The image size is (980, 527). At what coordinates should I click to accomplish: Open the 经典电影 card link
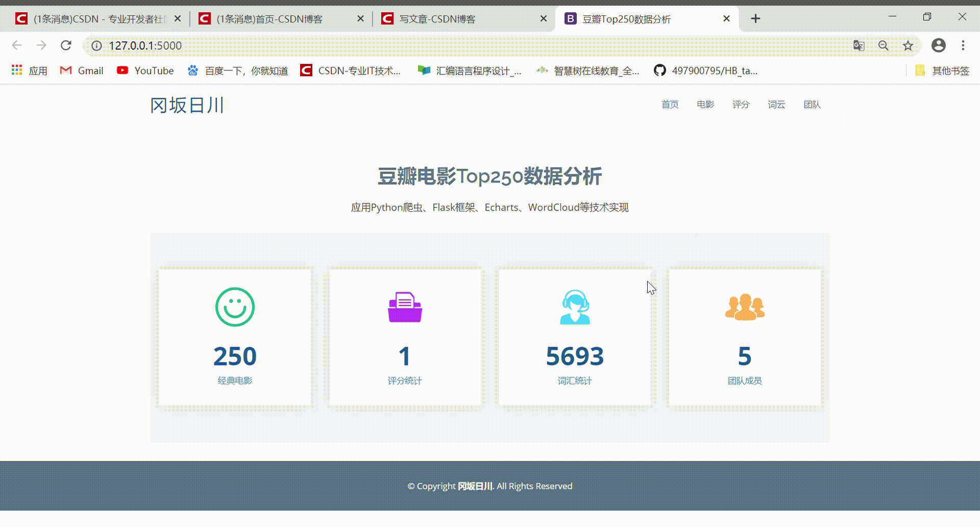(235, 380)
